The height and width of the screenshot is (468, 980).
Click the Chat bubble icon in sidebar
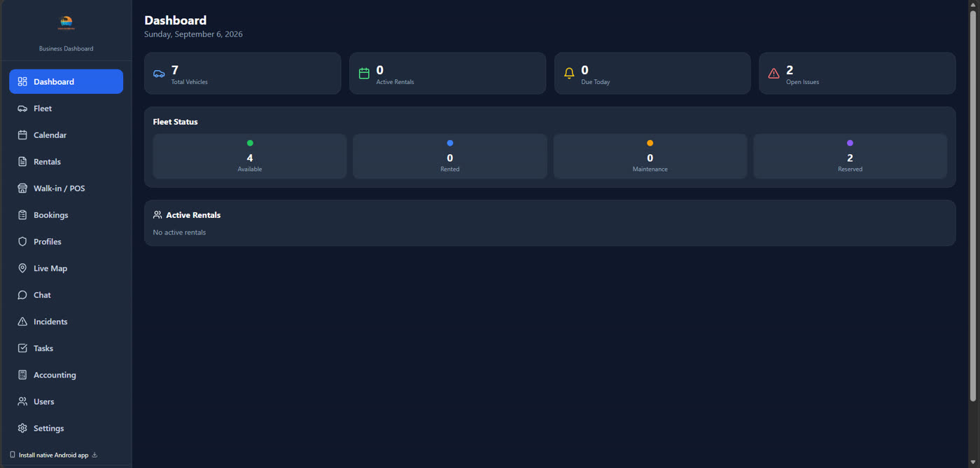[x=22, y=295]
